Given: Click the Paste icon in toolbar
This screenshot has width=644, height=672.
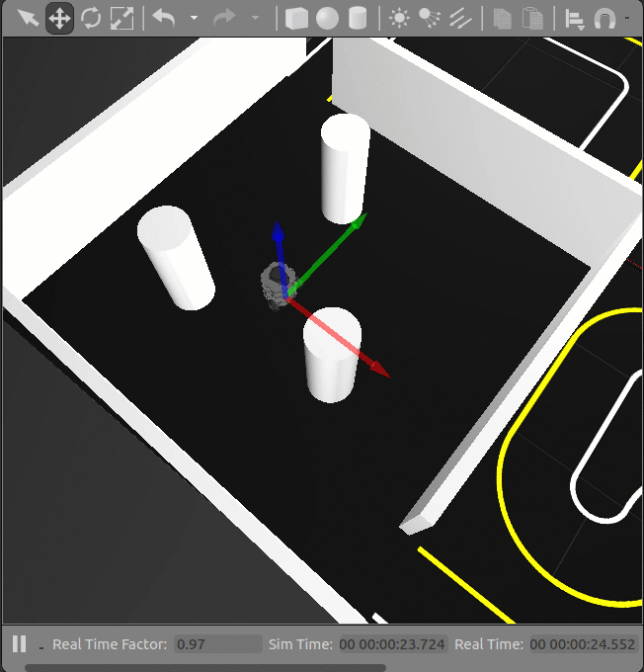Looking at the screenshot, I should click(x=533, y=18).
